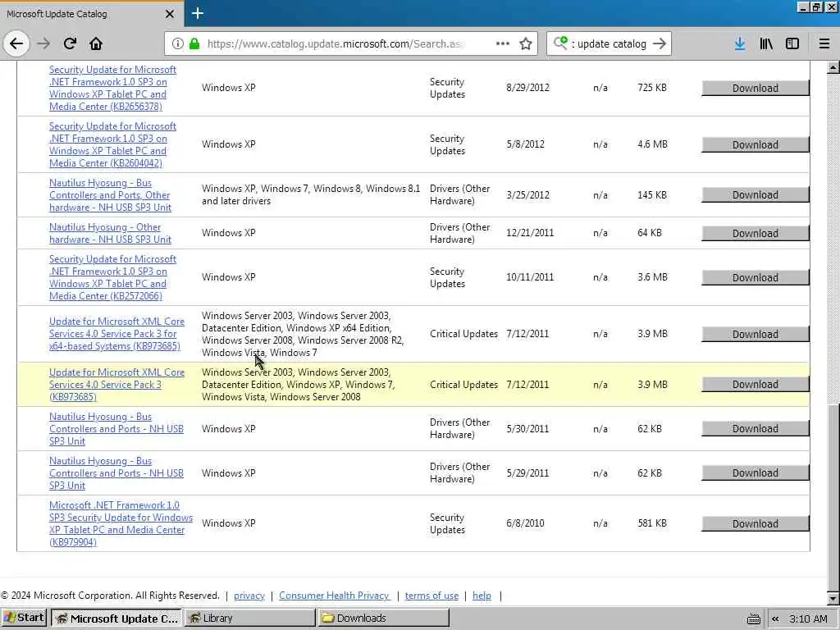Select the 'Critical Updates' text in highlighted row

[463, 385]
